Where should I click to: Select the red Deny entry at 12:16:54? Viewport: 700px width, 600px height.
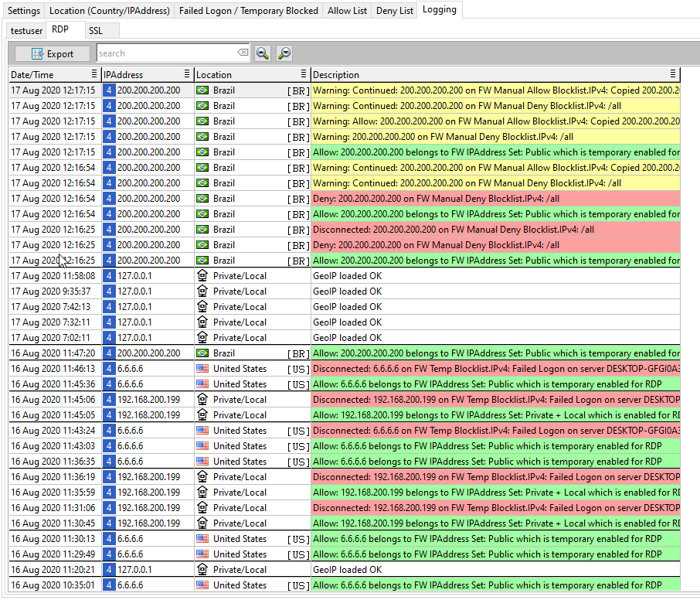click(x=494, y=199)
